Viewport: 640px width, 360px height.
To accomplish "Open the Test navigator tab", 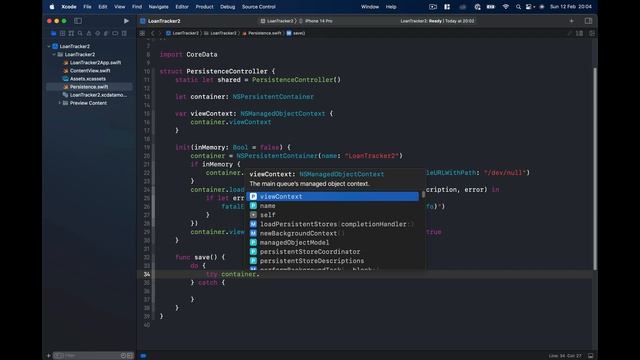I will pos(98,33).
